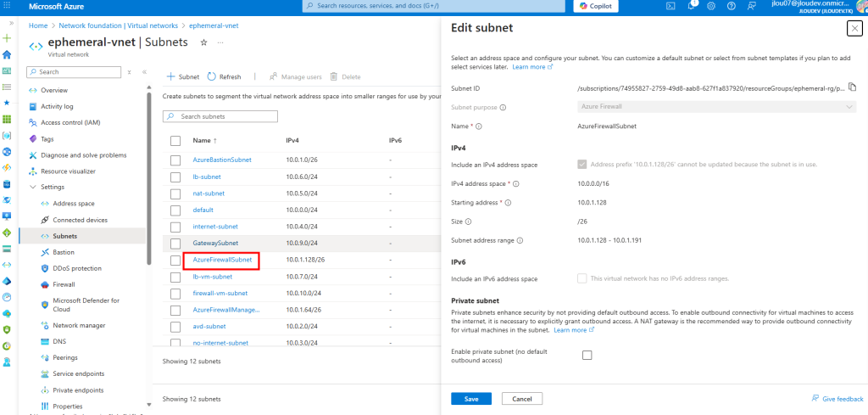Favorite the ephemeral-vnet page with star icon
The width and height of the screenshot is (868, 415).
203,42
